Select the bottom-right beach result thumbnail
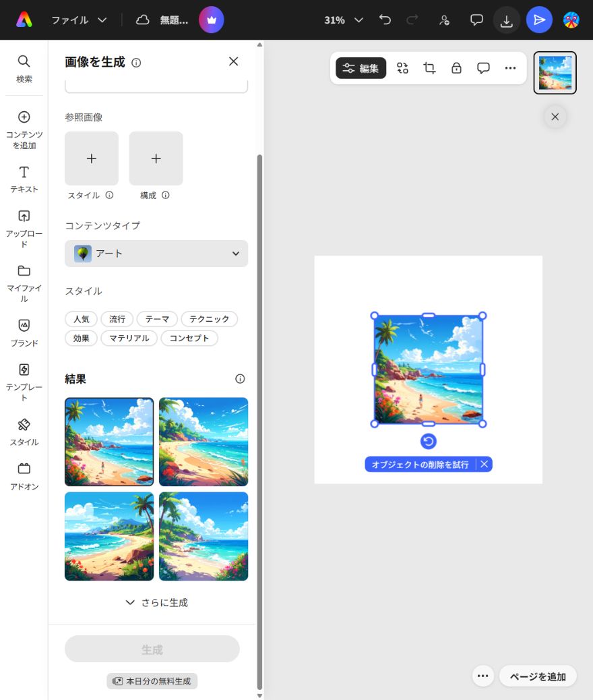593x700 pixels. click(x=204, y=536)
